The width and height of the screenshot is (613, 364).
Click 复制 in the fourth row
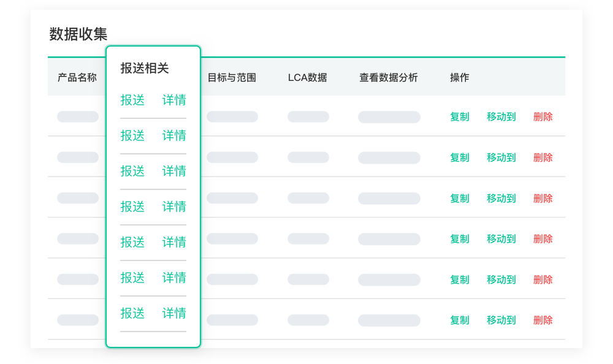pos(459,239)
